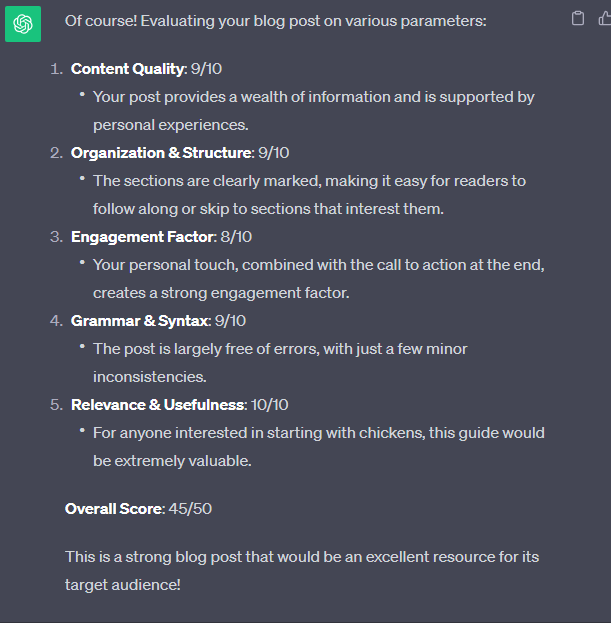Click the 10/10 relevance score
The width and height of the screenshot is (611, 623).
click(270, 404)
